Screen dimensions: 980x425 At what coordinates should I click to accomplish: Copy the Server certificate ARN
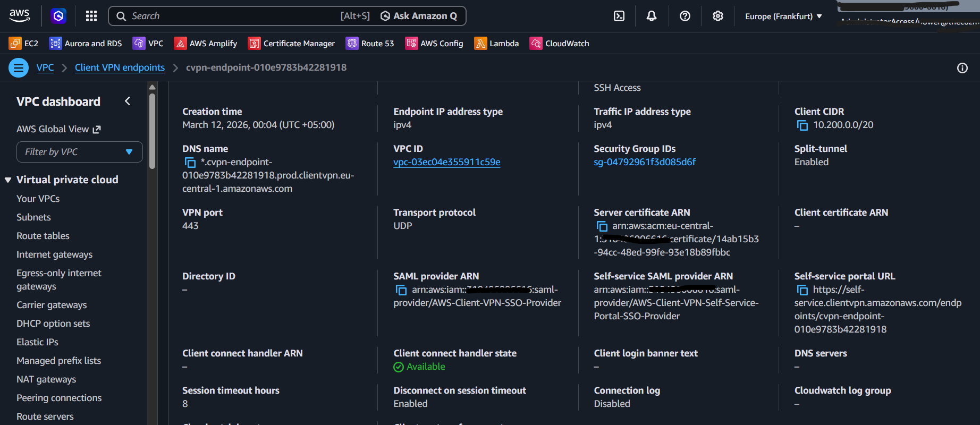[602, 226]
